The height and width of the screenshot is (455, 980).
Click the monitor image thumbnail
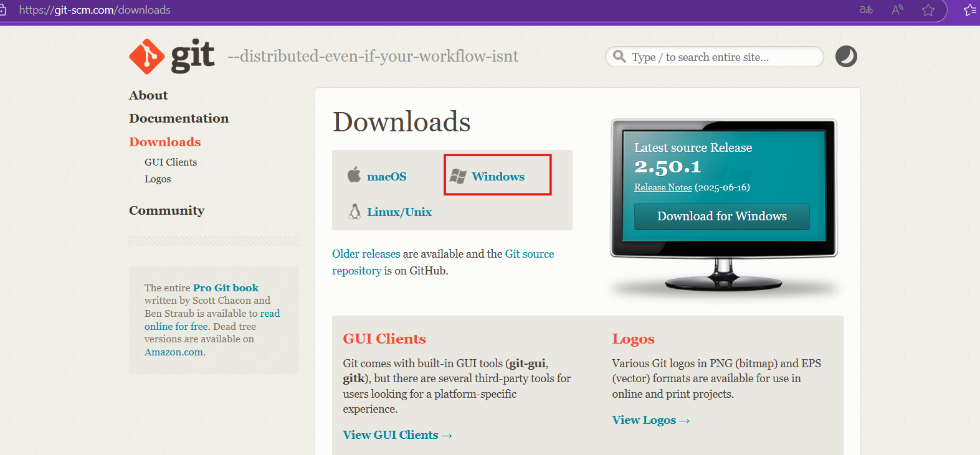point(723,206)
